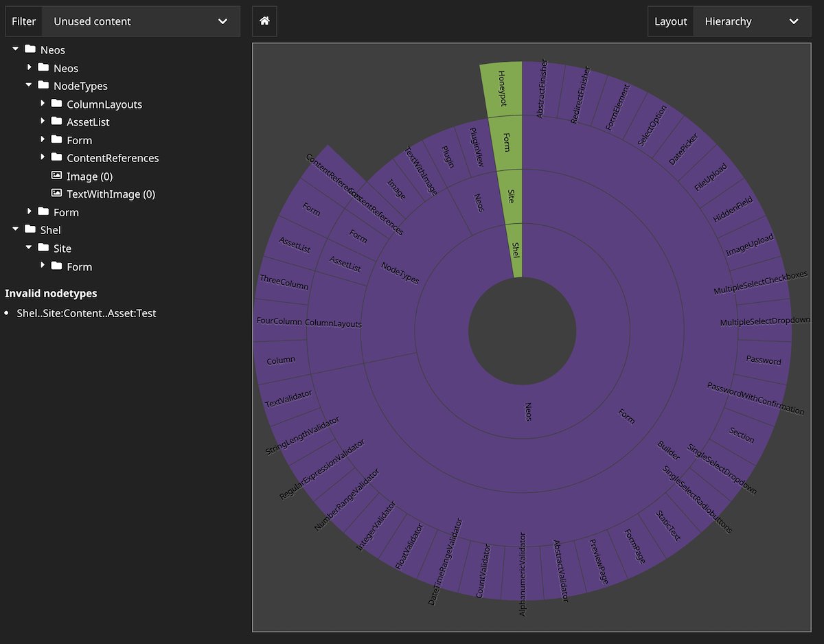
Task: Click the Image (0) node icon
Action: 56,176
